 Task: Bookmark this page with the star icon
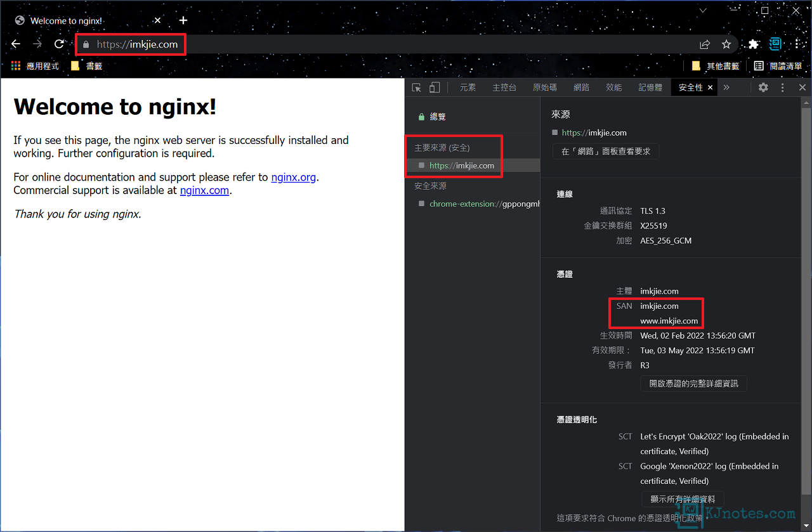pos(726,44)
